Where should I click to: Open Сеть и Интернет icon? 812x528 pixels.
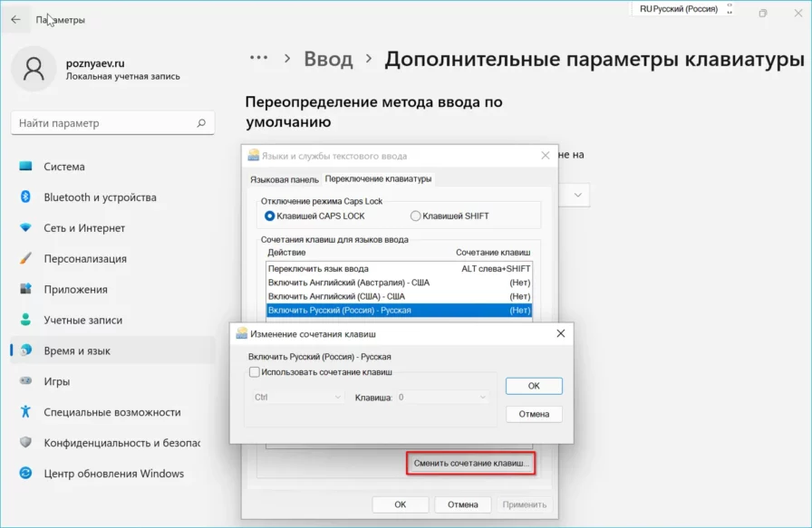point(25,227)
